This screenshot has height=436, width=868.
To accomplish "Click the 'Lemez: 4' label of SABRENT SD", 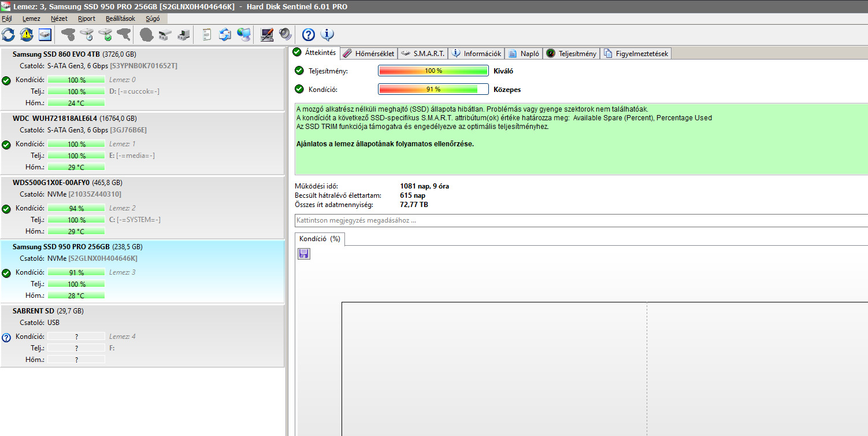I will 123,337.
